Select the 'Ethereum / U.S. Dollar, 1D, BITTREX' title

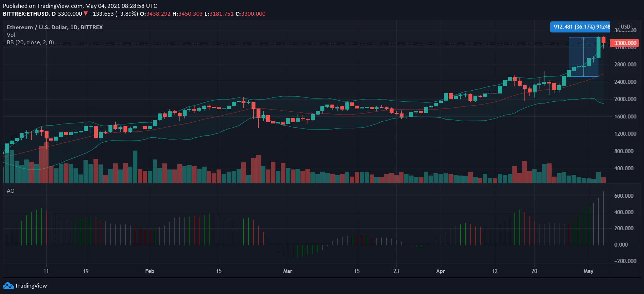click(x=55, y=27)
